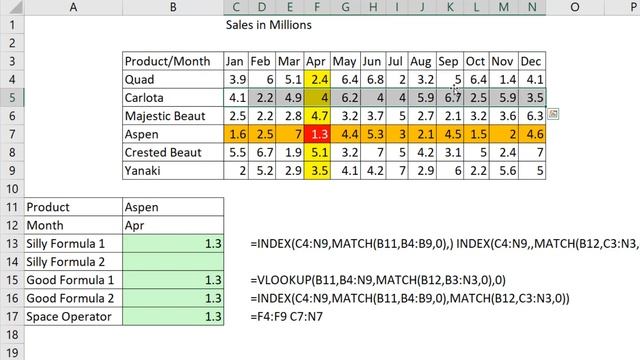Click Yanaki's April value 3.5
The width and height of the screenshot is (640, 360).
pyautogui.click(x=317, y=171)
